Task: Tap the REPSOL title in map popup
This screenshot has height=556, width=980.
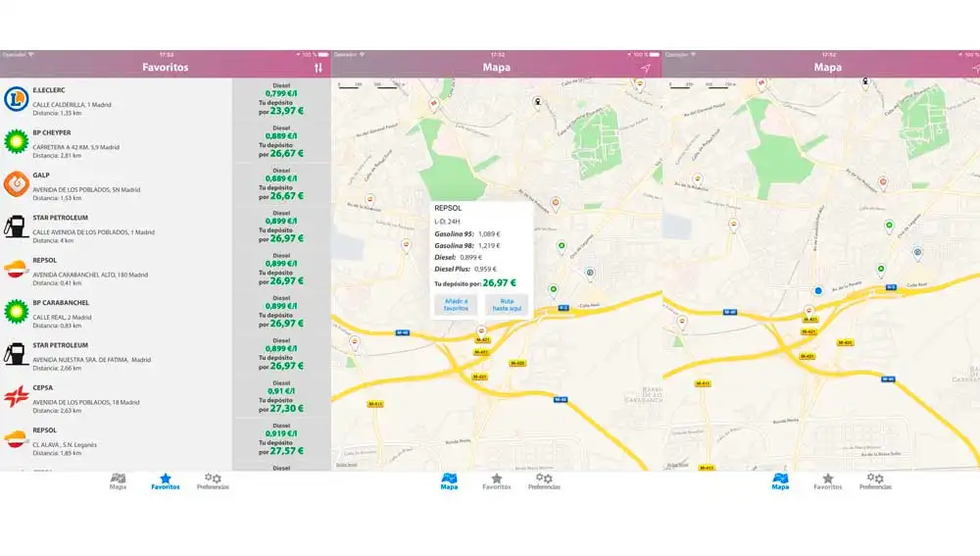Action: [448, 208]
